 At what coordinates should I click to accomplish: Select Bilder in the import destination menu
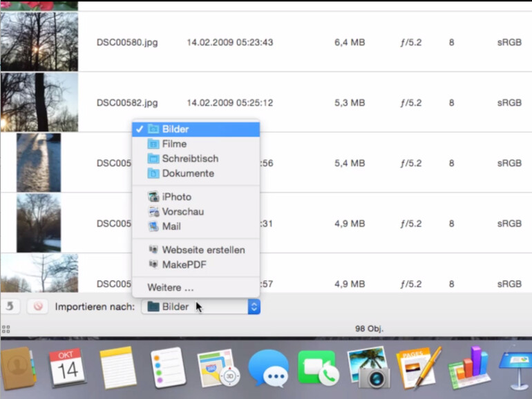196,129
